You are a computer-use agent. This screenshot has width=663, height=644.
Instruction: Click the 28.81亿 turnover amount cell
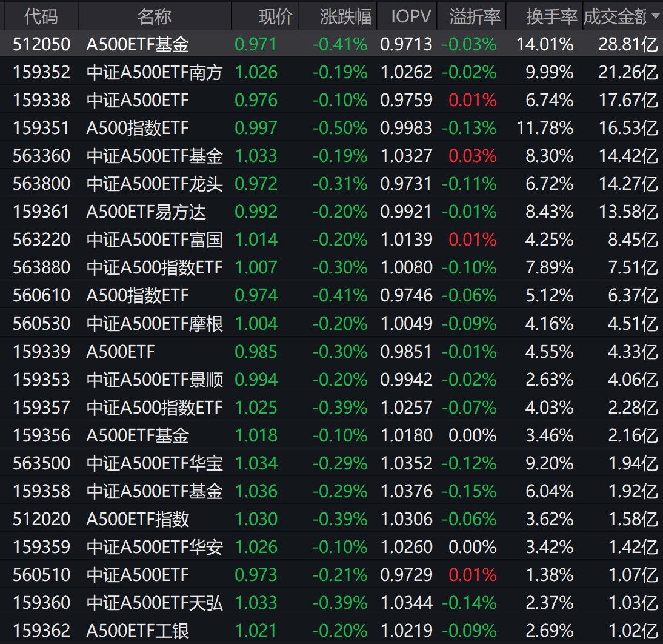point(628,44)
